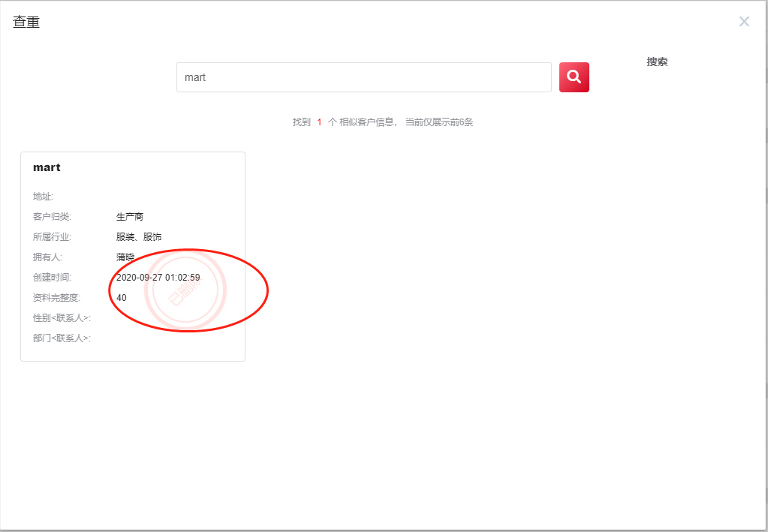Open the mart customer card title

pyautogui.click(x=47, y=167)
